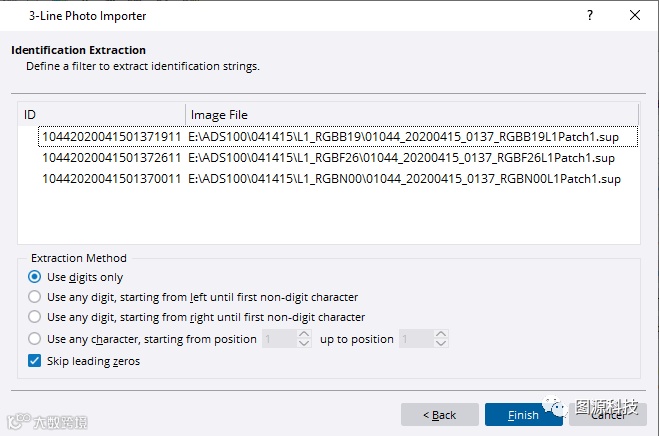Click the 'up to position' number field
Image resolution: width=659 pixels, height=436 pixels.
[x=415, y=339]
